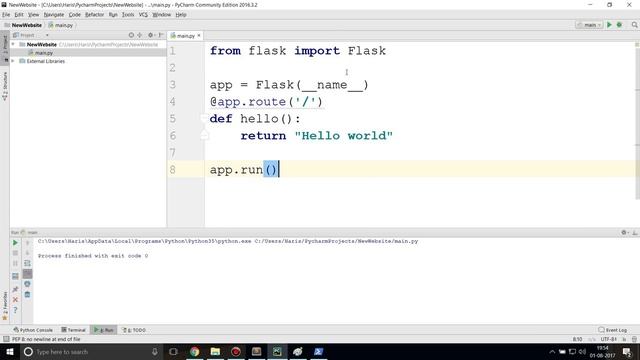This screenshot has height=360, width=640.
Task: Click the print icon in Run console
Action: [x=27, y=284]
